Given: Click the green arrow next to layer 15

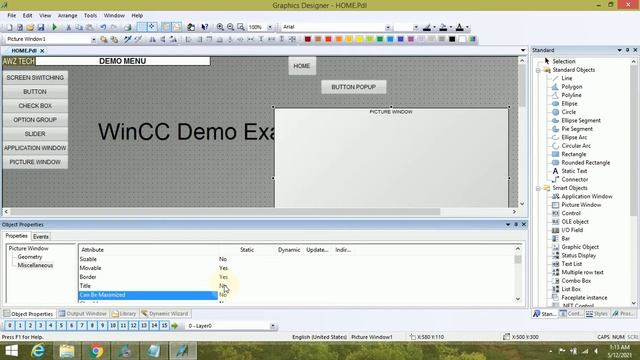Looking at the screenshot, I should (x=175, y=326).
